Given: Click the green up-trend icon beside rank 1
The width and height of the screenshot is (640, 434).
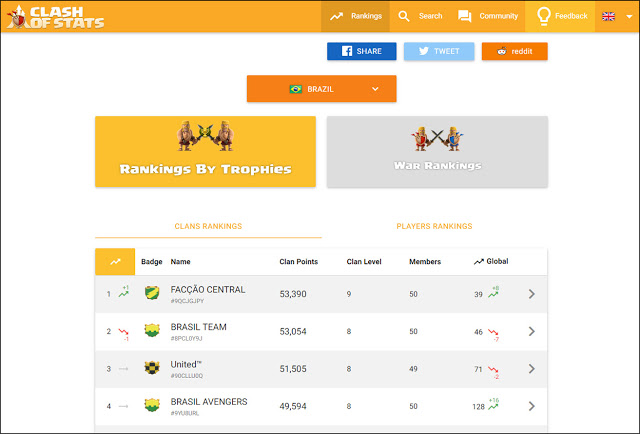Looking at the screenshot, I should [x=124, y=292].
